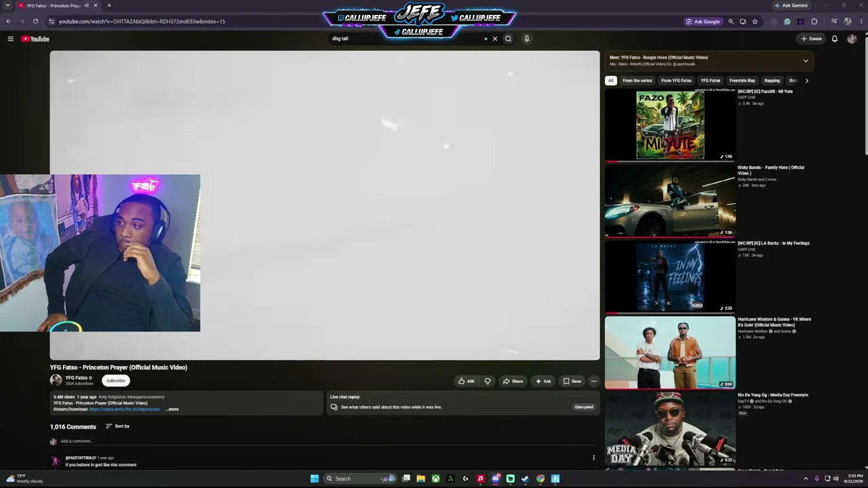Mute the YFG Fatso tab audio
868x488 pixels.
pos(86,5)
